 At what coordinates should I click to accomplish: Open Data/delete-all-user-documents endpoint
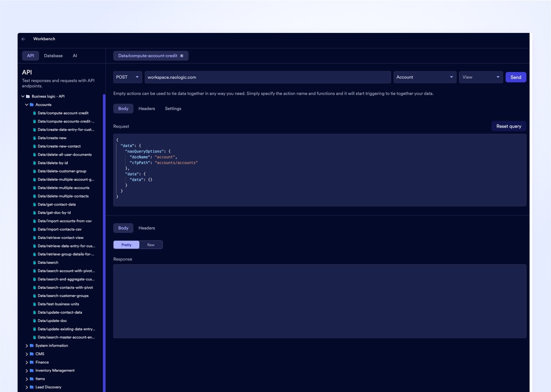pos(64,155)
